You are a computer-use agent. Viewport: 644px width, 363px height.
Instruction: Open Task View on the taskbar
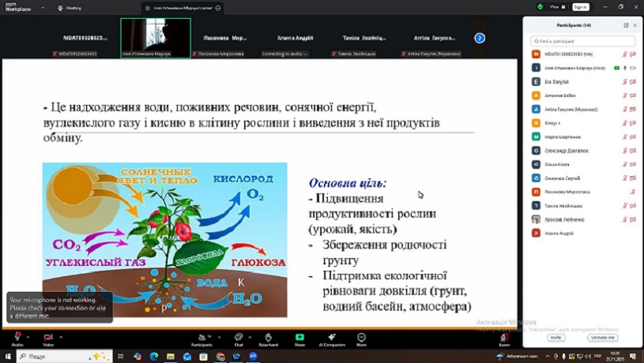pos(120,357)
